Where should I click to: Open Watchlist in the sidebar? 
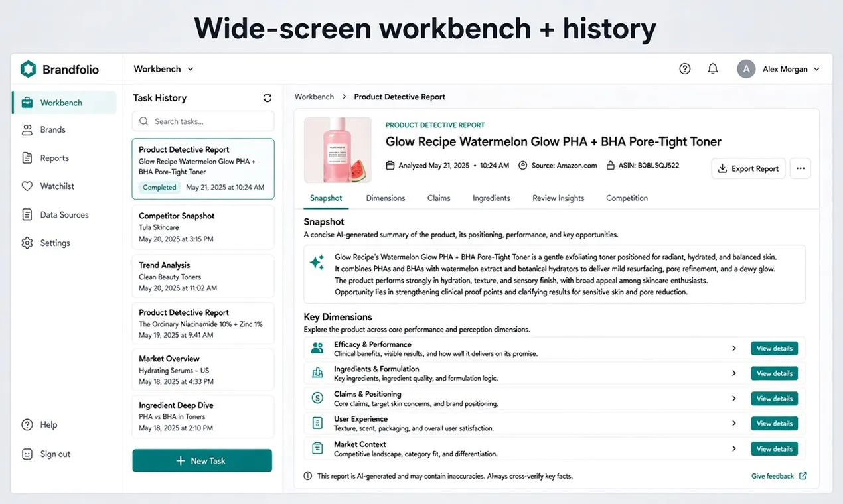pos(64,186)
